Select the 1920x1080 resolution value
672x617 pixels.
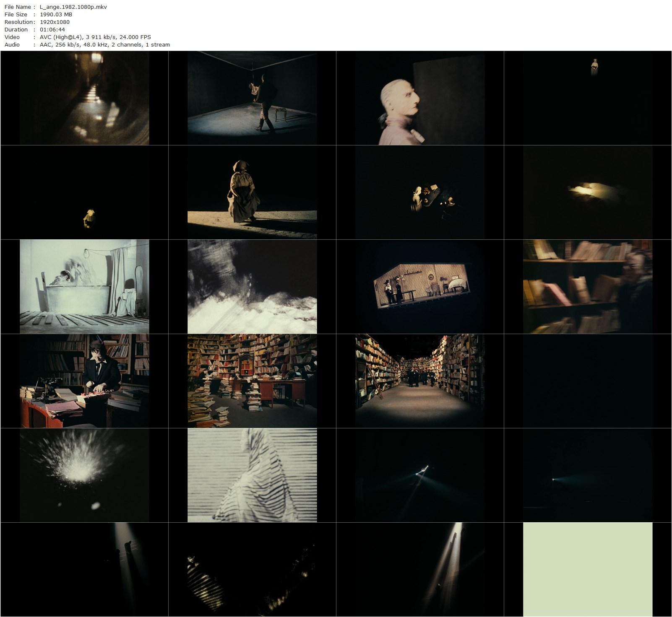click(55, 22)
